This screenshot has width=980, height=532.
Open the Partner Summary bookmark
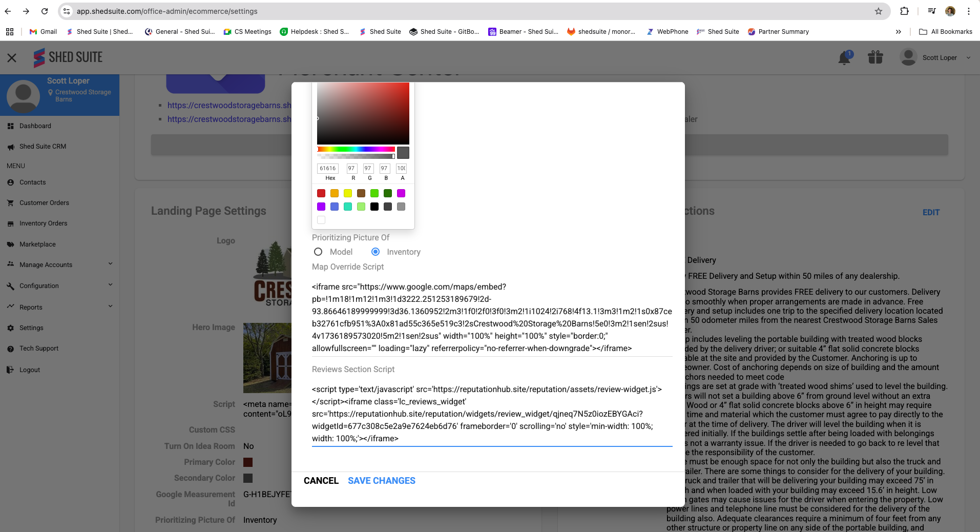tap(779, 32)
